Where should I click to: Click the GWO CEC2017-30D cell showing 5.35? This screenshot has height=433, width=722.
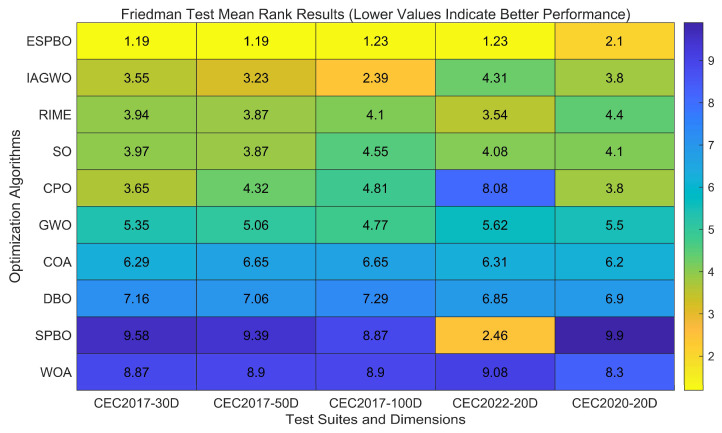[x=136, y=225]
